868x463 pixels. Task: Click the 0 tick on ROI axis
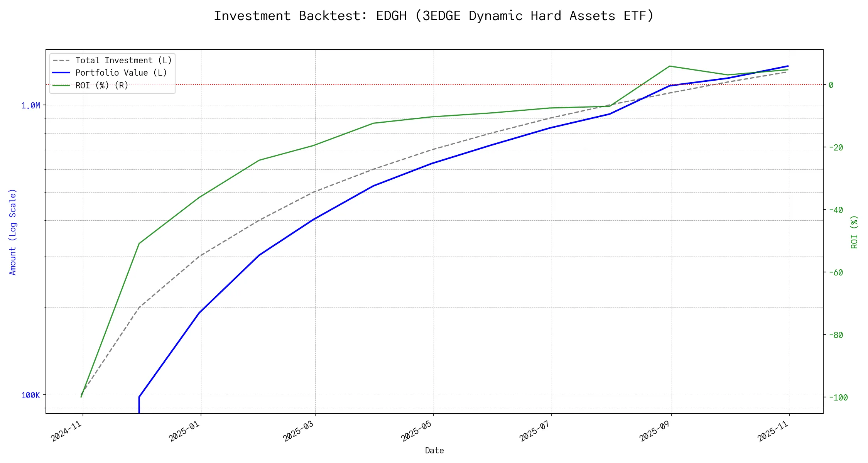click(x=831, y=85)
